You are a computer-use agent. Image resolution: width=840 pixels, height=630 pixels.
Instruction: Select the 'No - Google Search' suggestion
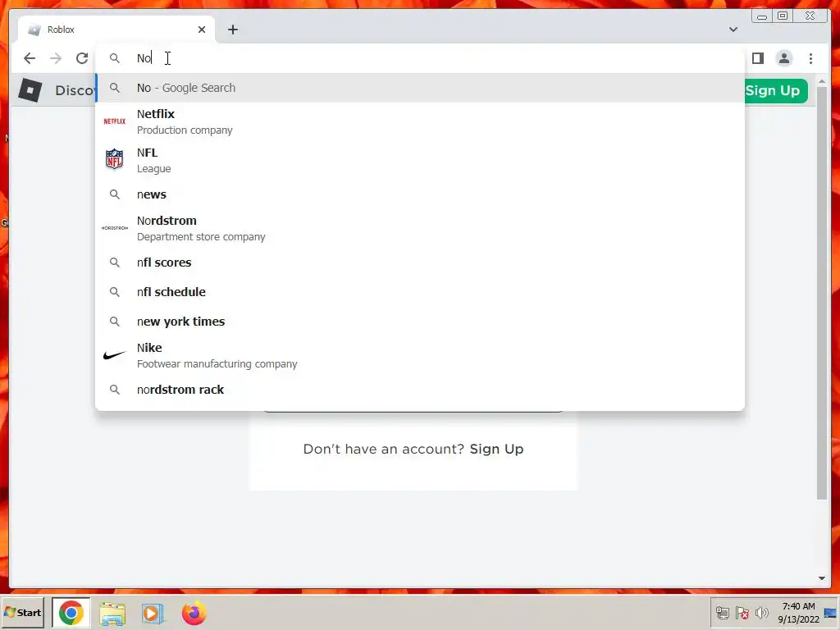pos(420,88)
